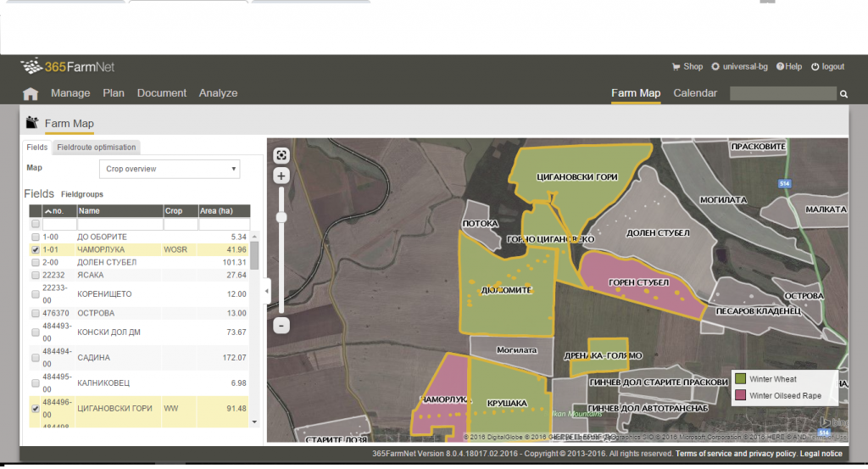868x469 pixels.
Task: Click the search magnifier icon
Action: [x=843, y=94]
